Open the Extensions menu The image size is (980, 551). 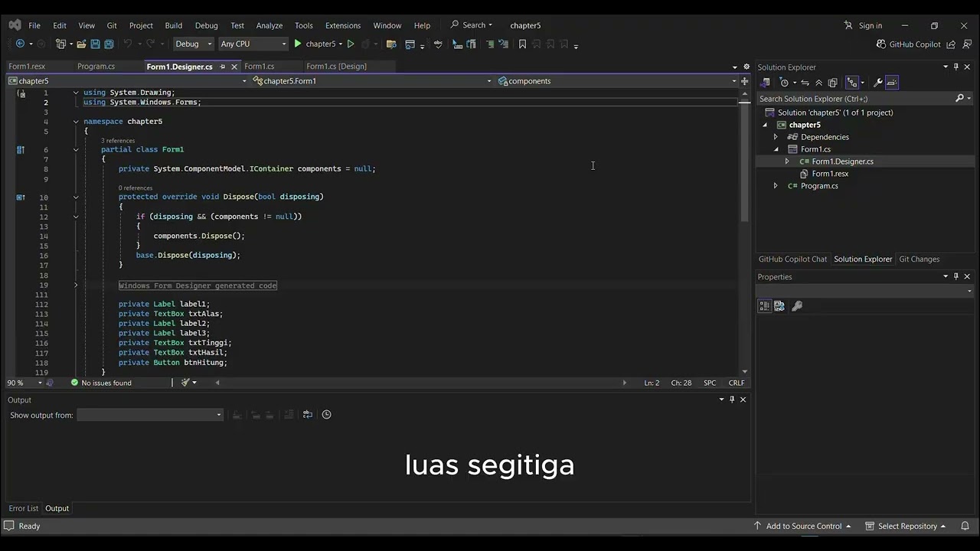343,25
